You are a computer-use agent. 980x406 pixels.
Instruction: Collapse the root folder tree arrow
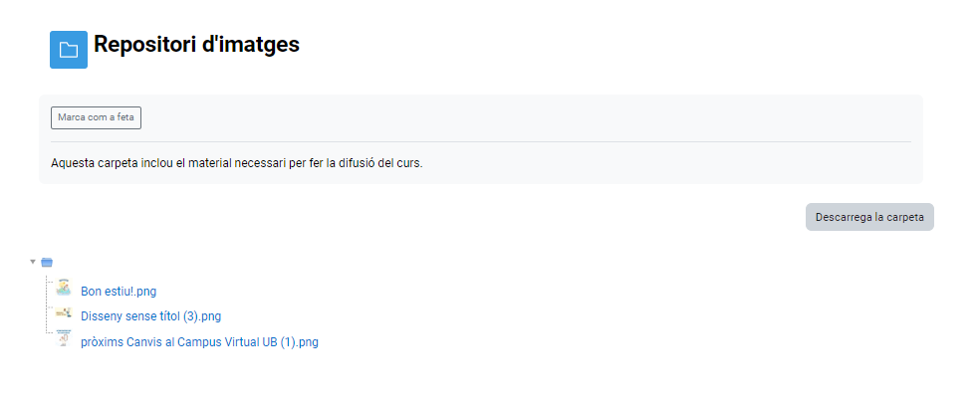coord(33,262)
